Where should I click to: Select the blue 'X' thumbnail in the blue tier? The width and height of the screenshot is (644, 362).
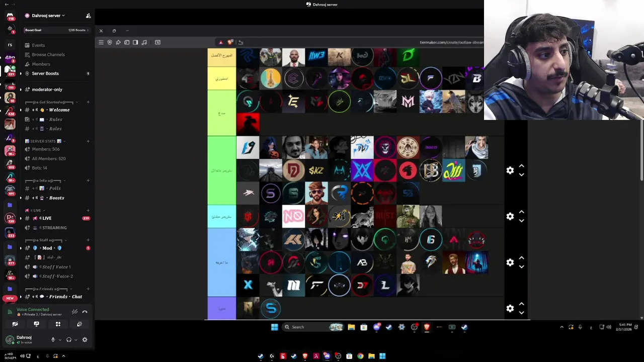248,286
